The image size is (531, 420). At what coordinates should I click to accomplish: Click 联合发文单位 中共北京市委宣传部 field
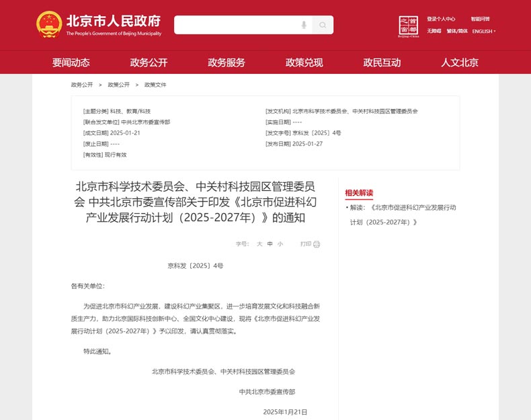click(126, 122)
